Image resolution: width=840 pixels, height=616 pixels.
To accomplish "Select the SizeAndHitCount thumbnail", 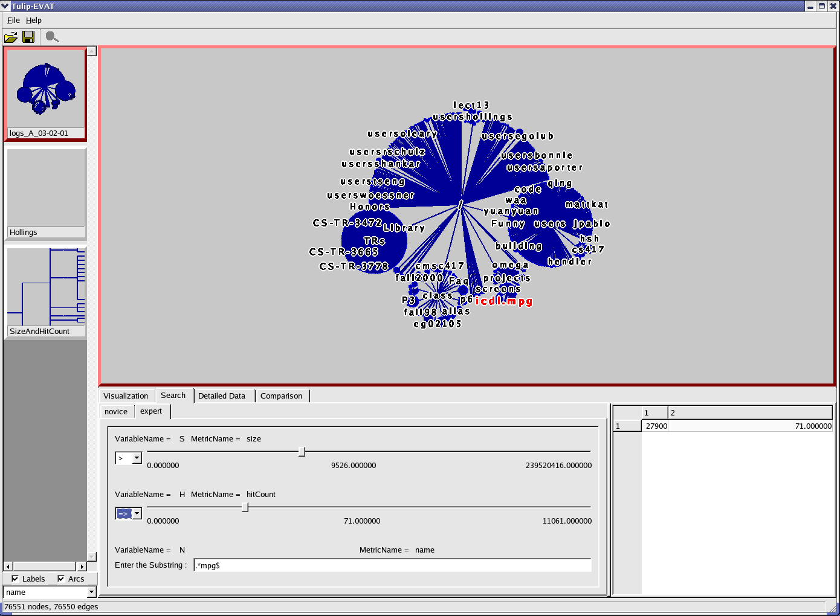I will click(46, 291).
